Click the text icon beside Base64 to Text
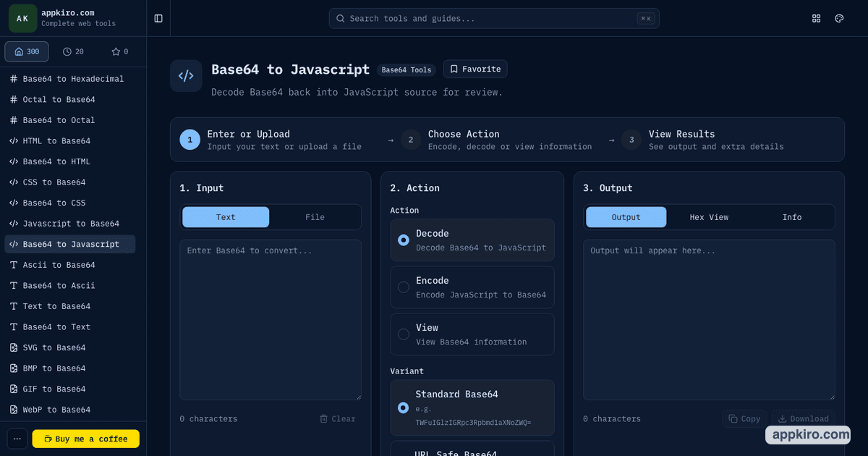Image resolution: width=868 pixels, height=456 pixels. point(14,327)
